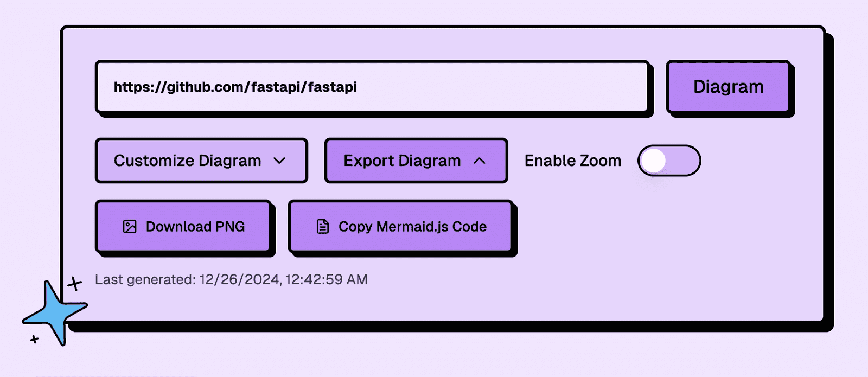Click the tiny plus sparkle below the star
This screenshot has height=377, width=868.
(x=34, y=340)
